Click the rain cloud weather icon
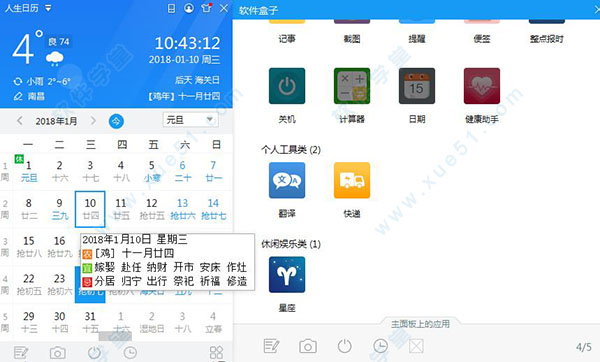This screenshot has height=362, width=600. tap(55, 59)
